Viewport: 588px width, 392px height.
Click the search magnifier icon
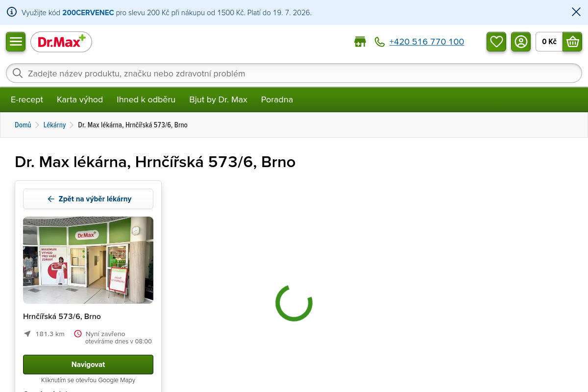click(18, 73)
